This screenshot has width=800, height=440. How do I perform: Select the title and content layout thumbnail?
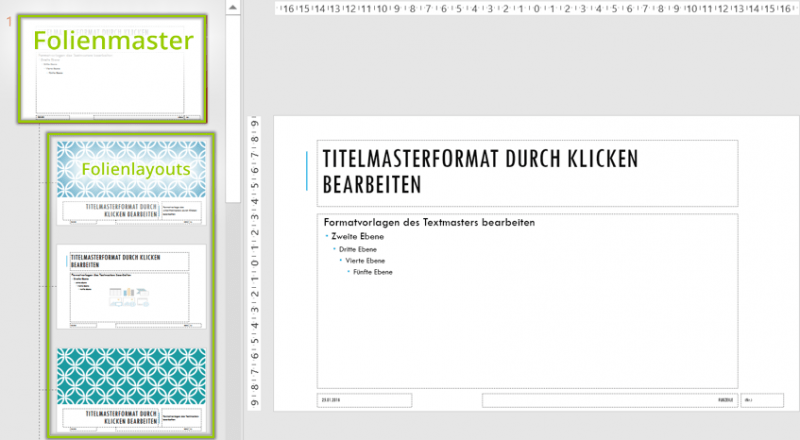[131, 286]
